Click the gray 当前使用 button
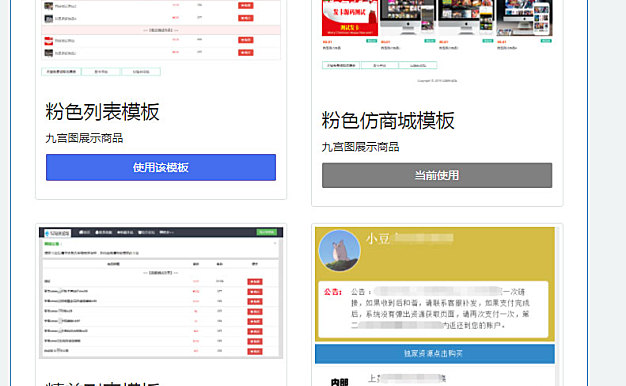Screen dimensions: 626x386 click(437, 175)
